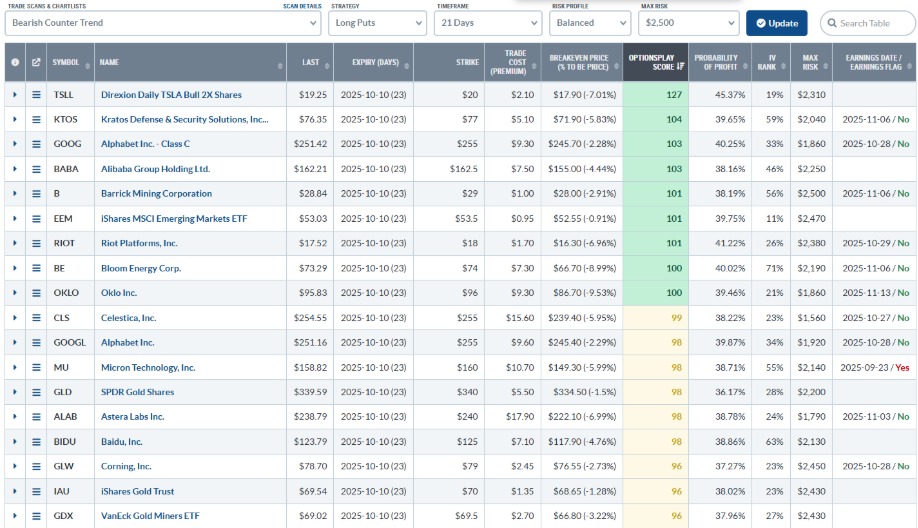Click the info icon in table header
Screen dimensions: 918x528
point(15,63)
